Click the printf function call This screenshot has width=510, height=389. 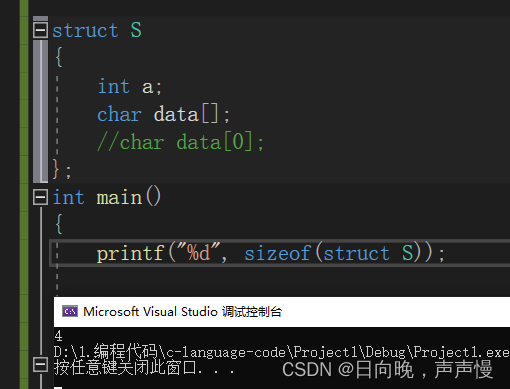coord(130,254)
